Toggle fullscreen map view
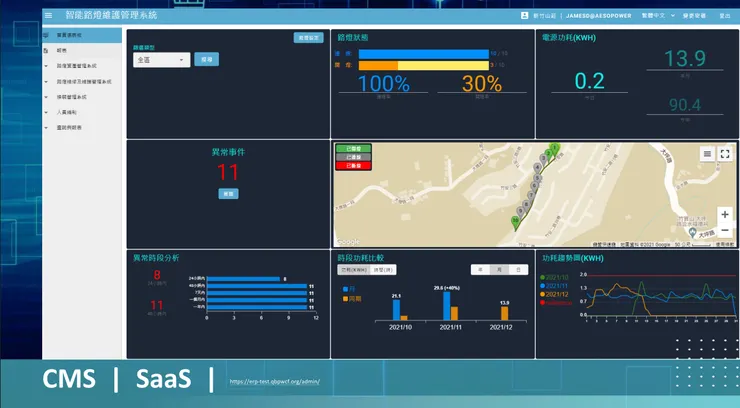740x408 pixels. coord(725,154)
